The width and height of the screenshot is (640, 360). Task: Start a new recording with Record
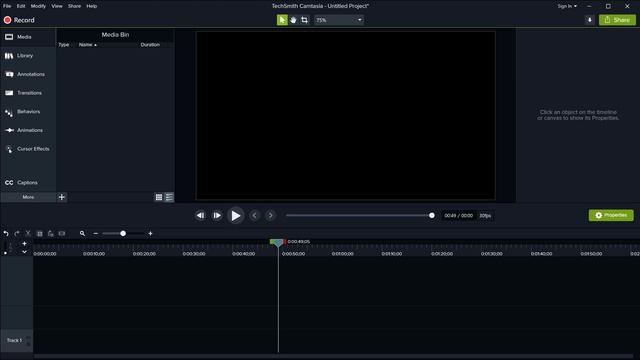coord(19,20)
